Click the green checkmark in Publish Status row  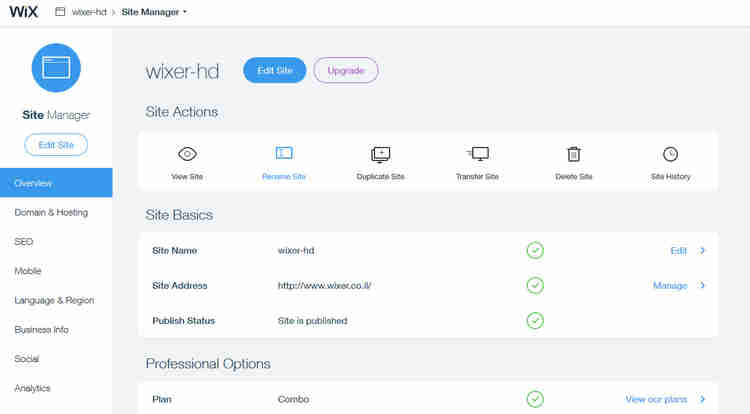point(535,320)
